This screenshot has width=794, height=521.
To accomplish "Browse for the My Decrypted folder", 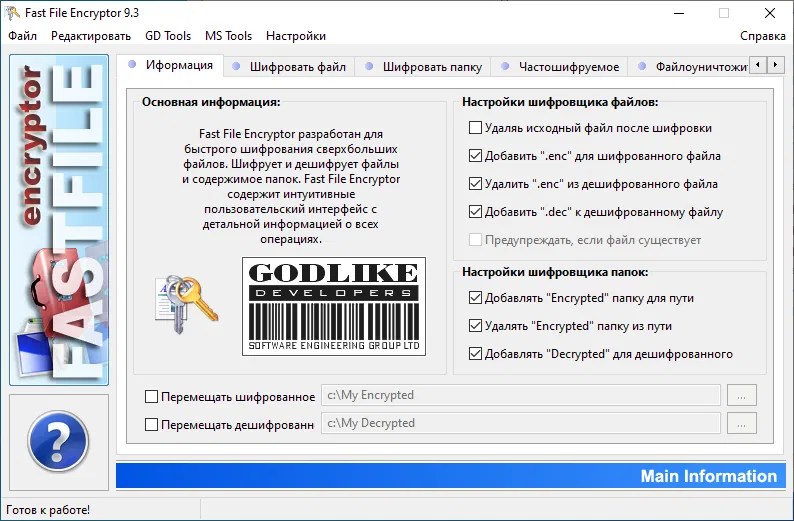I will click(742, 423).
